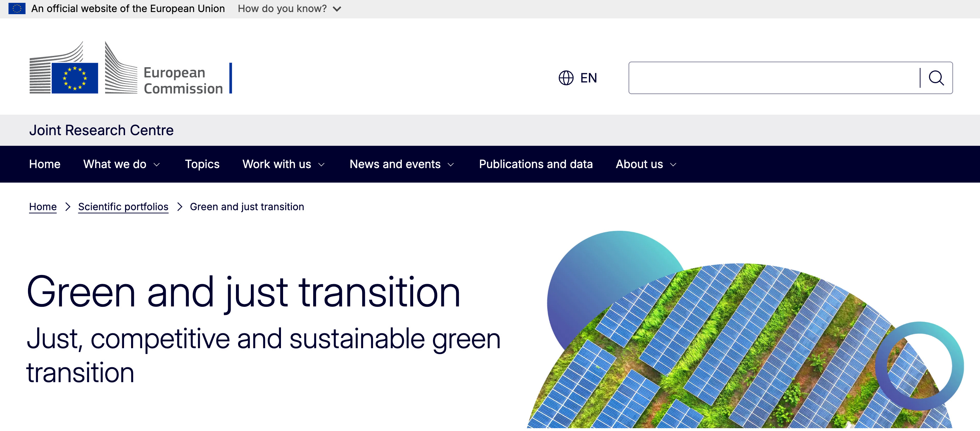
Task: Open the Scientific portfolios breadcrumb link
Action: click(x=123, y=207)
